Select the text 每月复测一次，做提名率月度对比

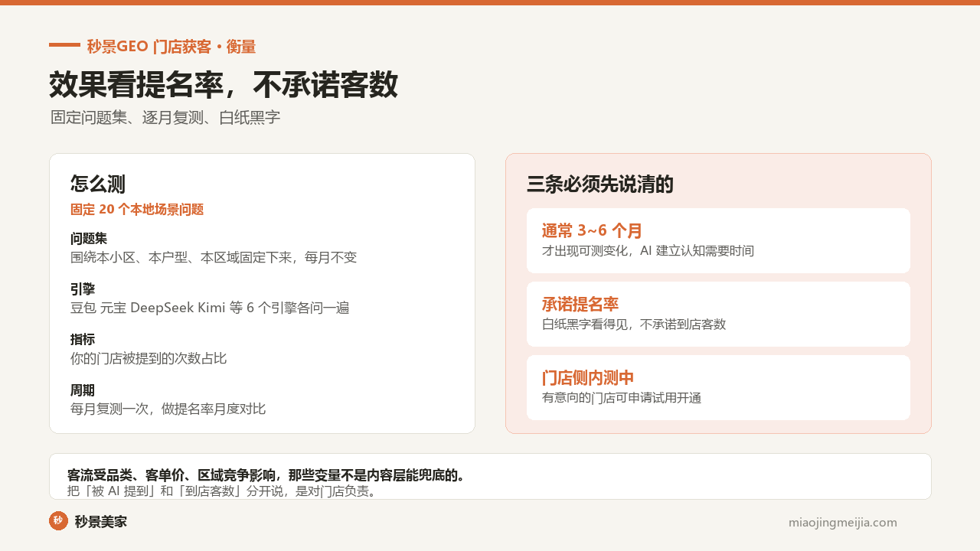click(x=168, y=409)
